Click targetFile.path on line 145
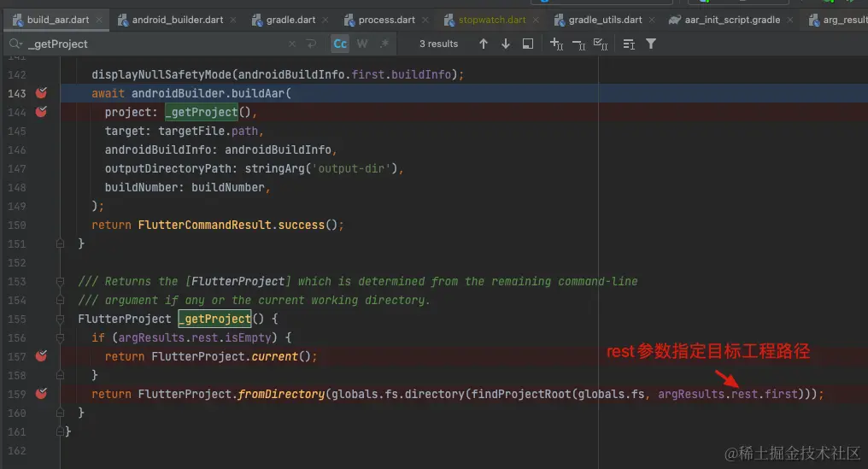 pos(208,131)
